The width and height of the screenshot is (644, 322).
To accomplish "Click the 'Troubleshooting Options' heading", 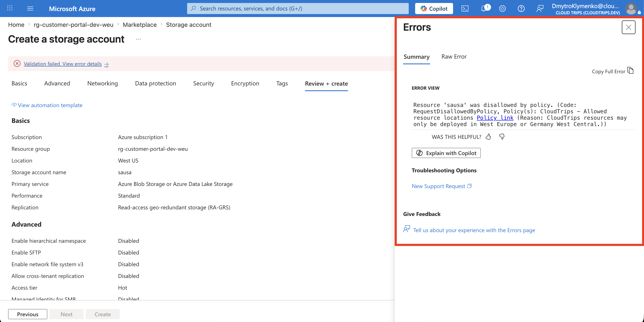I will [444, 170].
